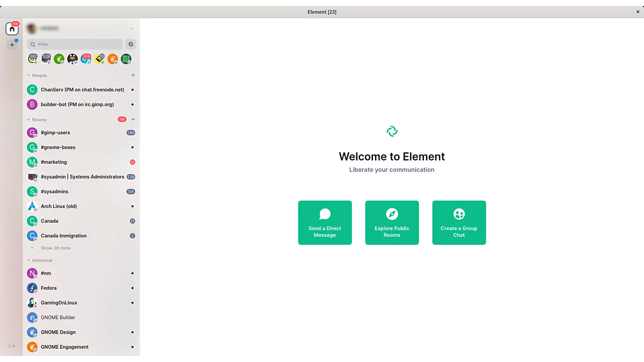This screenshot has width=644, height=362.
Task: Click the Show 28 more link
Action: 56,248
